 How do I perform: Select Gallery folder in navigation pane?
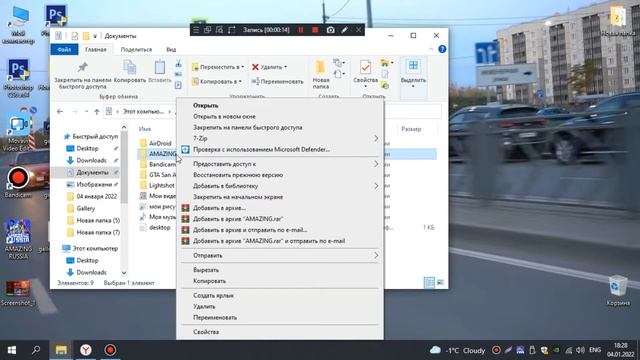(81, 208)
